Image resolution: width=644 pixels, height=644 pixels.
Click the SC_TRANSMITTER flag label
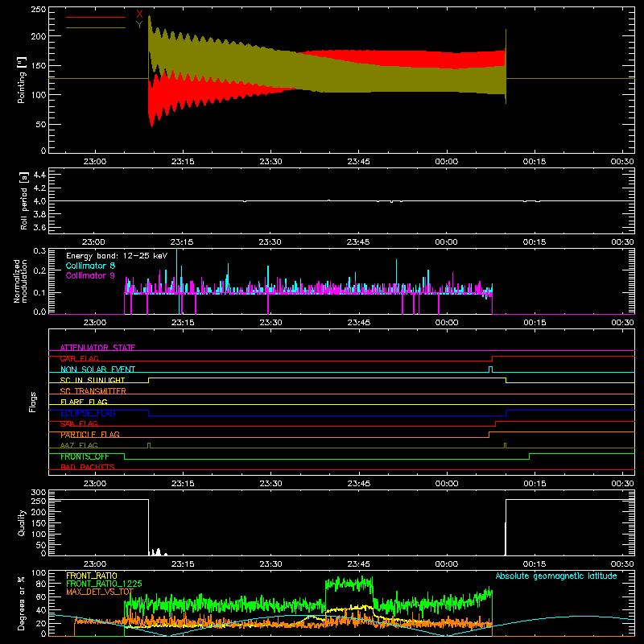[x=93, y=391]
